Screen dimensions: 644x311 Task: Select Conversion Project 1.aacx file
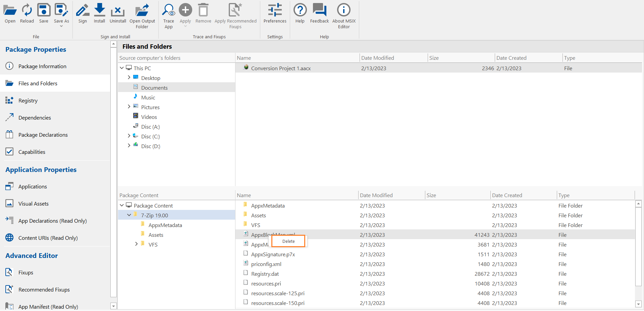(x=281, y=68)
